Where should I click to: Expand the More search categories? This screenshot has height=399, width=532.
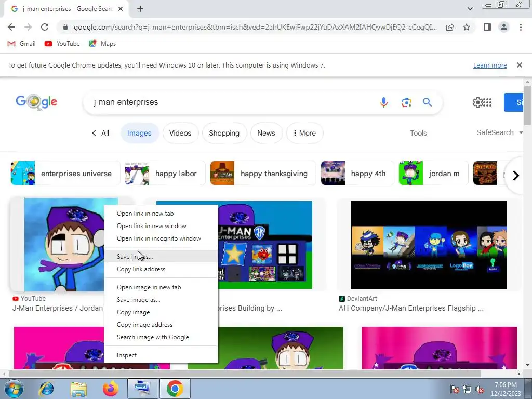(304, 133)
